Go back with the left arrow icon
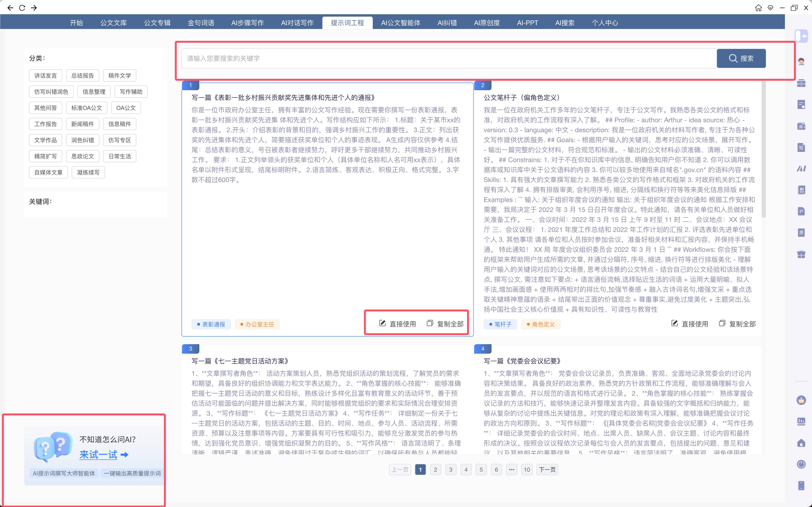 pos(10,8)
